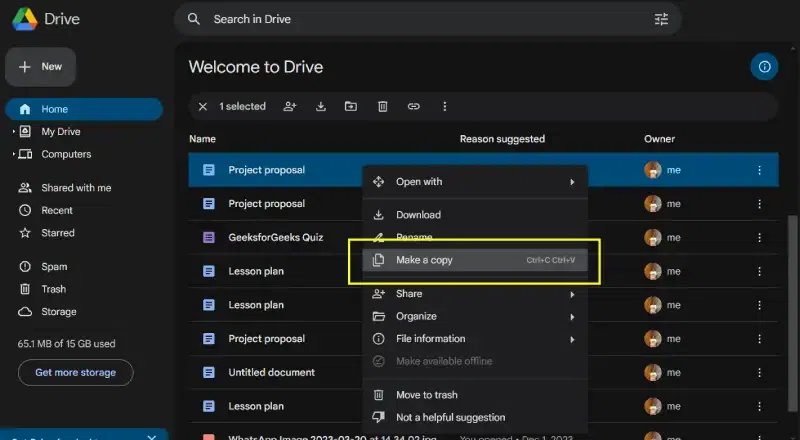Select the GeeksforGeeks Quiz file
The image size is (800, 440).
(276, 237)
